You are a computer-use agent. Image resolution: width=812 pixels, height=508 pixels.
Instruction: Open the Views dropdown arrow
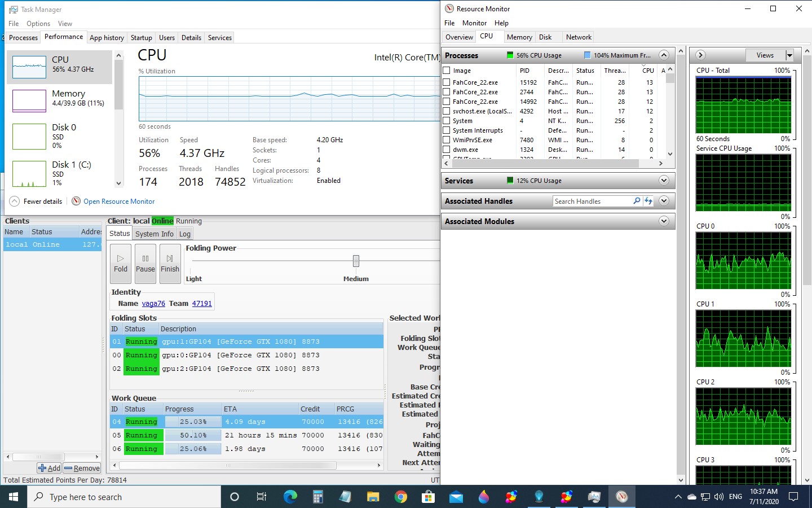[789, 55]
